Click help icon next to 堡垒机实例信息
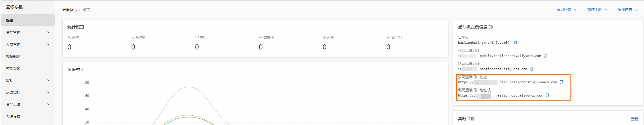Screen dimensions: 644x125 pyautogui.click(x=491, y=27)
